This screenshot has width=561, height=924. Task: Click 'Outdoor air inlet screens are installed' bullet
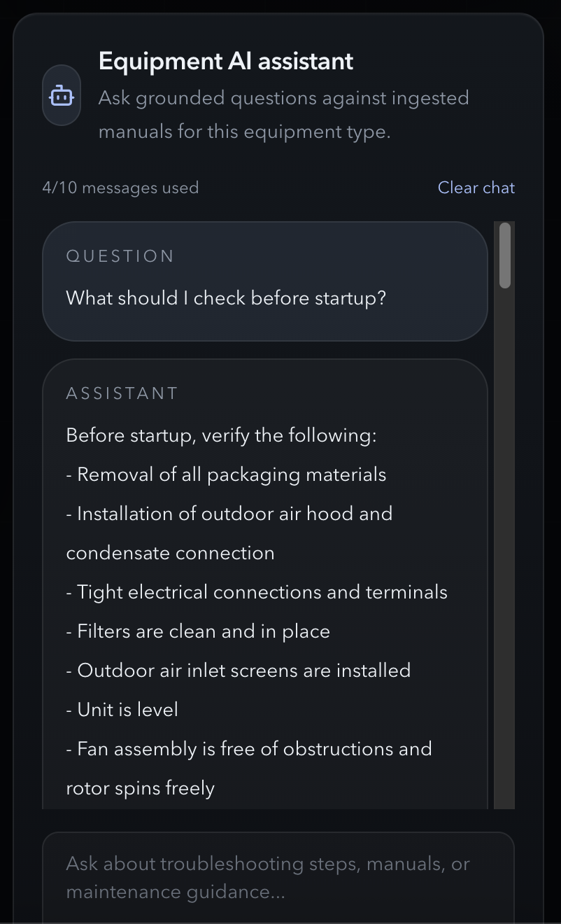238,670
